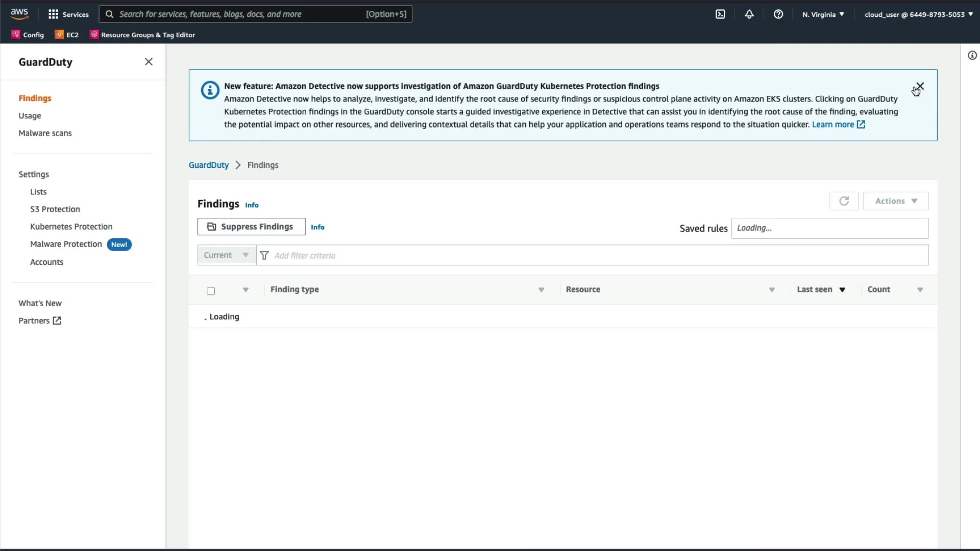Screen dimensions: 980x551
Task: Focus the Add filter criteria field
Action: click(592, 255)
